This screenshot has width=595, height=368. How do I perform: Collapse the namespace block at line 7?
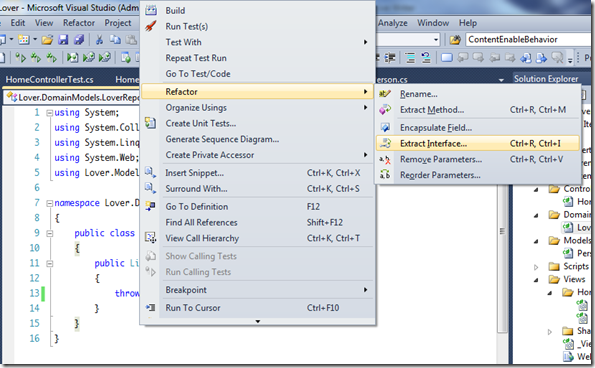click(49, 203)
